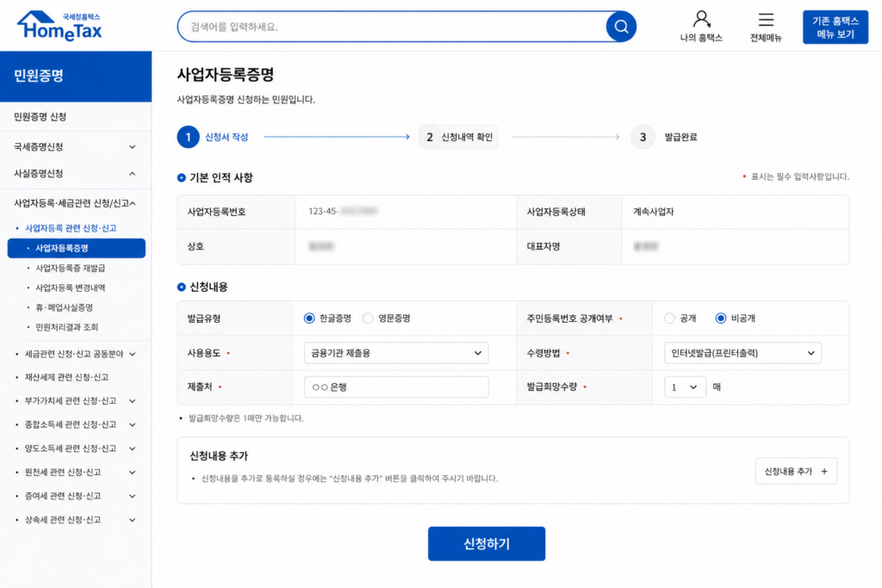Select 비공개 radio option
Screen dimensions: 882x588
(721, 319)
